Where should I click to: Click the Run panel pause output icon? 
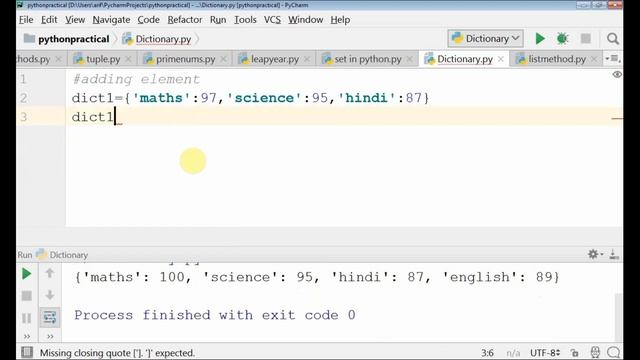click(27, 318)
